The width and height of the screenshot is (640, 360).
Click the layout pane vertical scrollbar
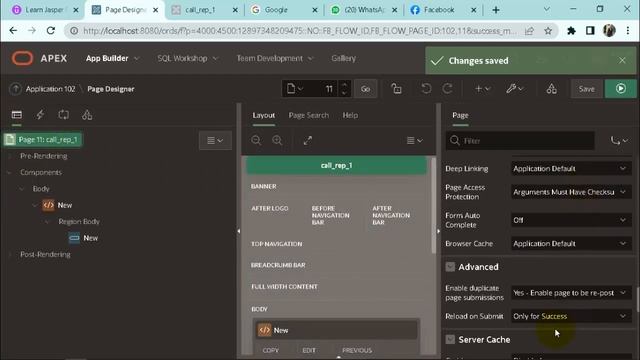coord(433,206)
